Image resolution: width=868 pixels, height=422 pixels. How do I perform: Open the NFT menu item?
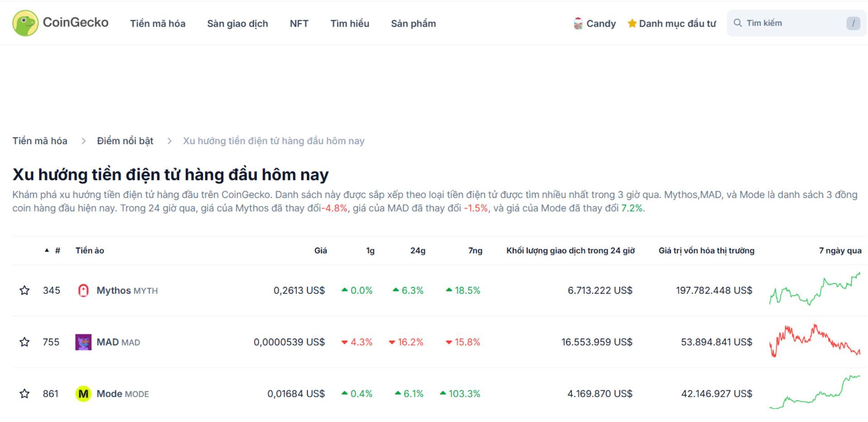(x=298, y=23)
